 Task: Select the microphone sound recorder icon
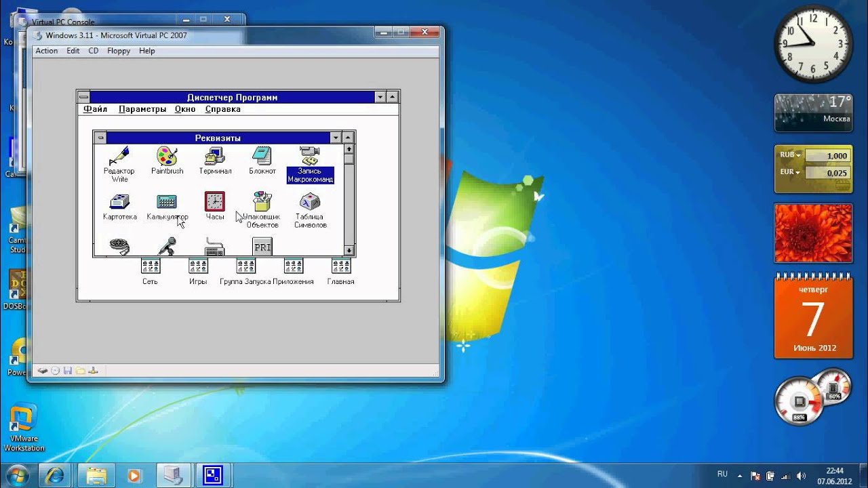(x=167, y=246)
